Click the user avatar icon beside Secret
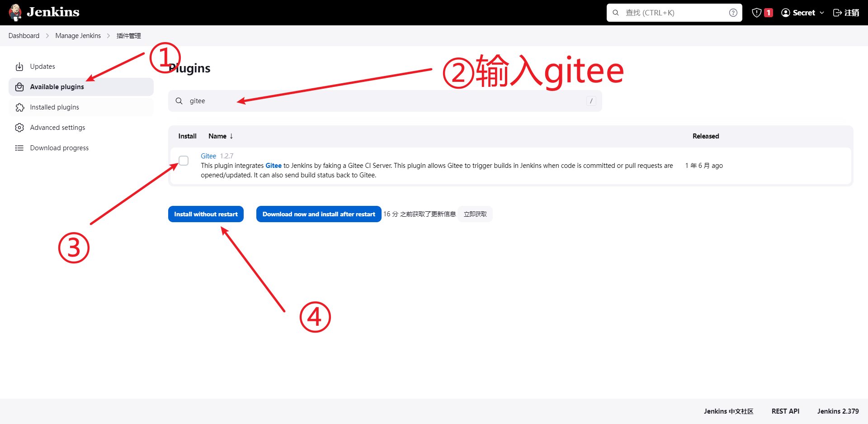This screenshot has height=424, width=868. (786, 13)
